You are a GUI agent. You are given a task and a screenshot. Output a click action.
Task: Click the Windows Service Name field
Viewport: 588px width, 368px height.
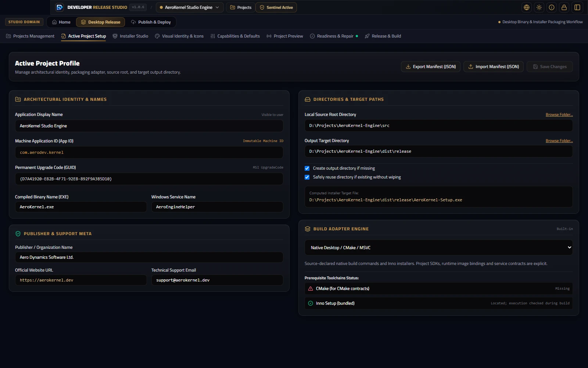[x=217, y=207]
